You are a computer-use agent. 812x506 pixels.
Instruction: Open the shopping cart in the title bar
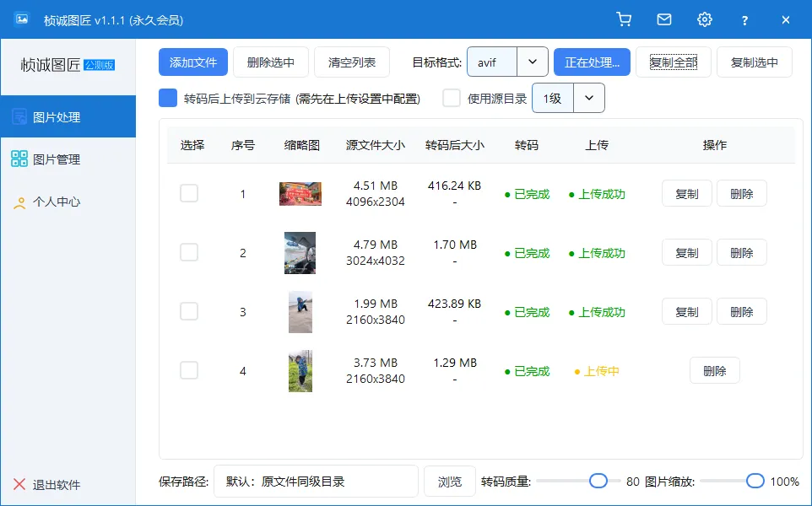click(624, 19)
